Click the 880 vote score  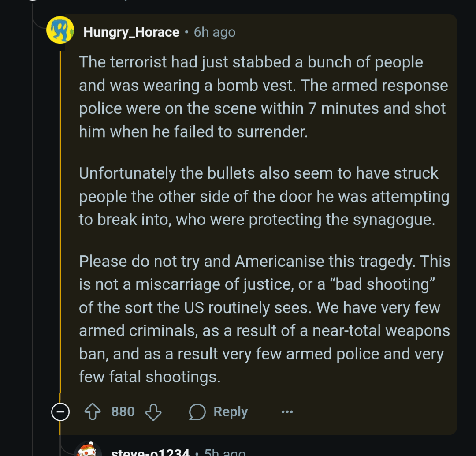tap(123, 412)
